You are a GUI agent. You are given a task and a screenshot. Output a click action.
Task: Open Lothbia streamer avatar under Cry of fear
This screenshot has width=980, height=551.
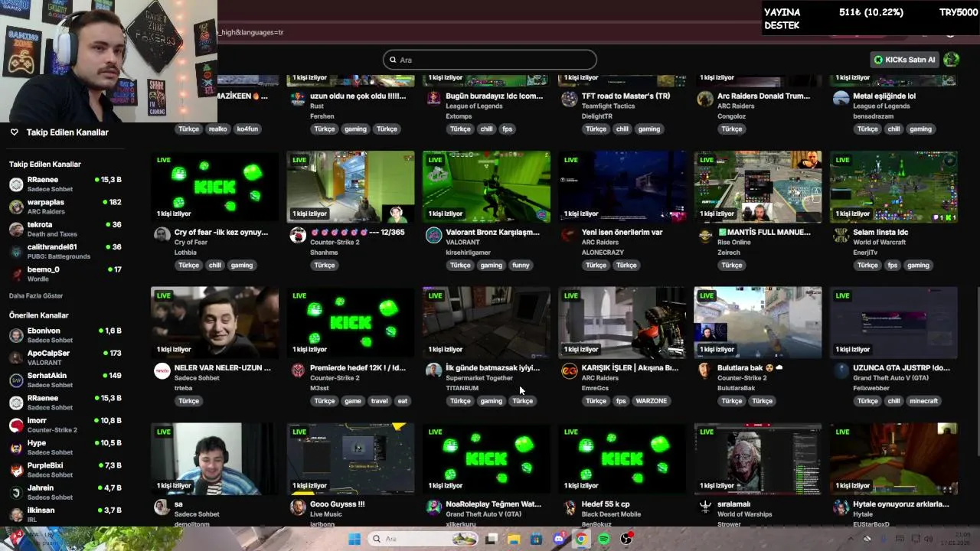[x=162, y=235]
